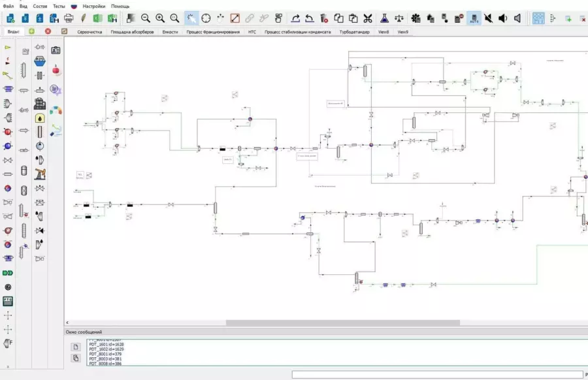Viewport: 588px width, 380px height.
Task: Click the undo curved arrow icon
Action: [310, 18]
